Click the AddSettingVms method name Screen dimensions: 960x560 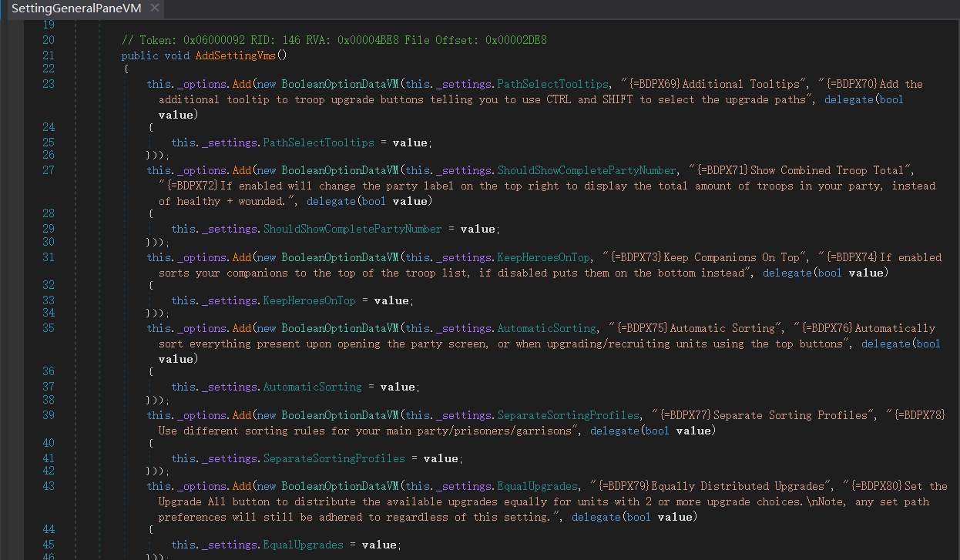point(236,55)
